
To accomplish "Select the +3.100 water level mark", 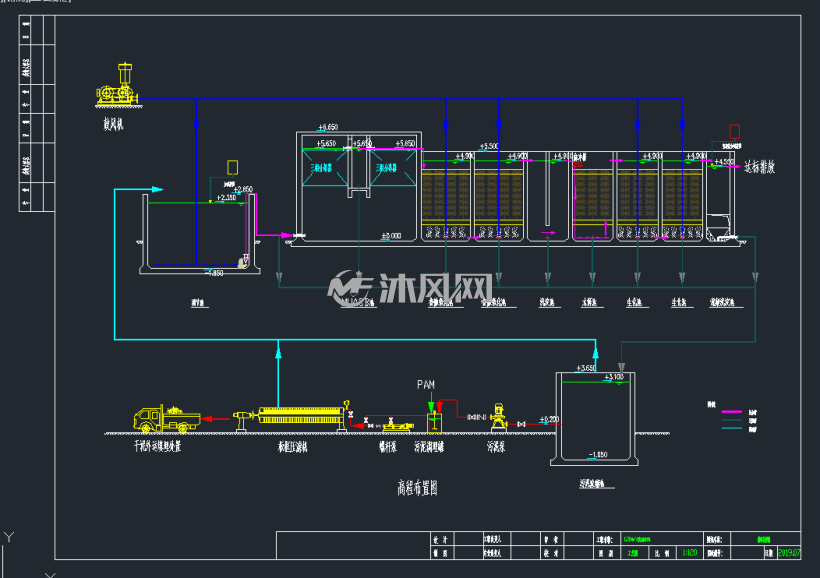I will (614, 377).
